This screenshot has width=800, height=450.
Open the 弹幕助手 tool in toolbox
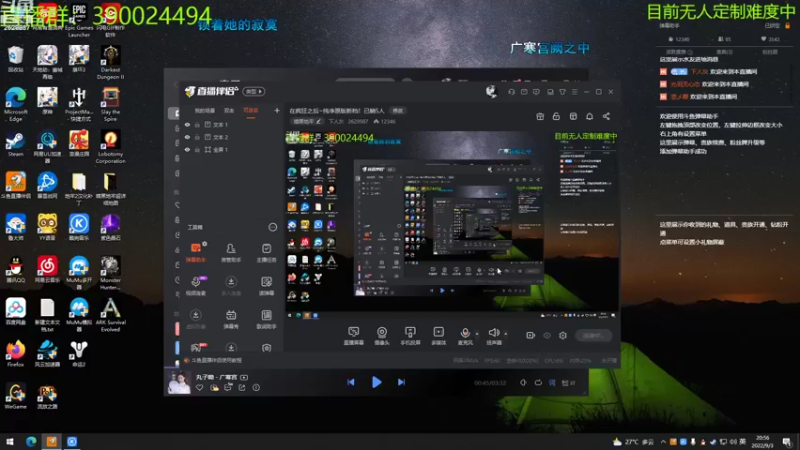195,252
